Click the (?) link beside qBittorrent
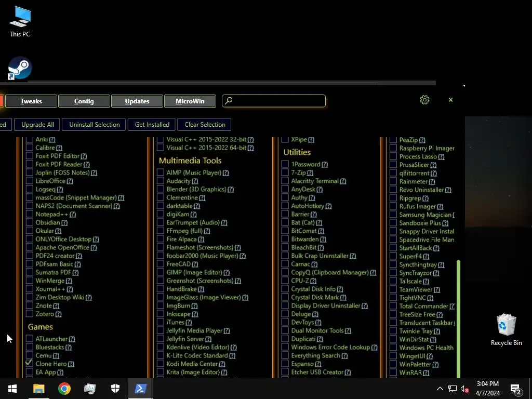The height and width of the screenshot is (399, 532). pyautogui.click(x=434, y=173)
